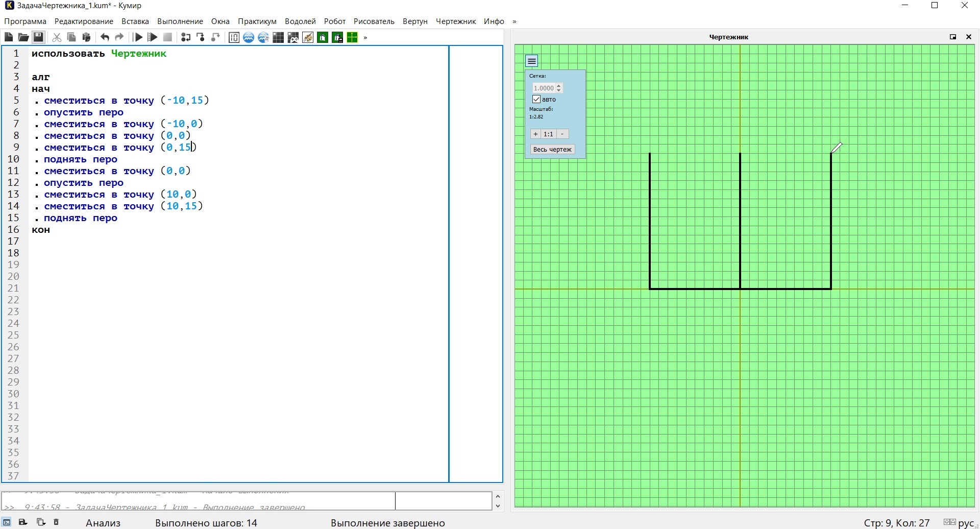
Task: Click the Undo arrow in toolbar
Action: [105, 37]
